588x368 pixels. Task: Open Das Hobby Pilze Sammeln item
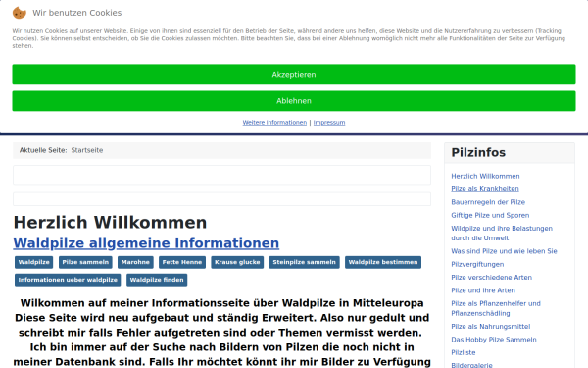tap(494, 340)
